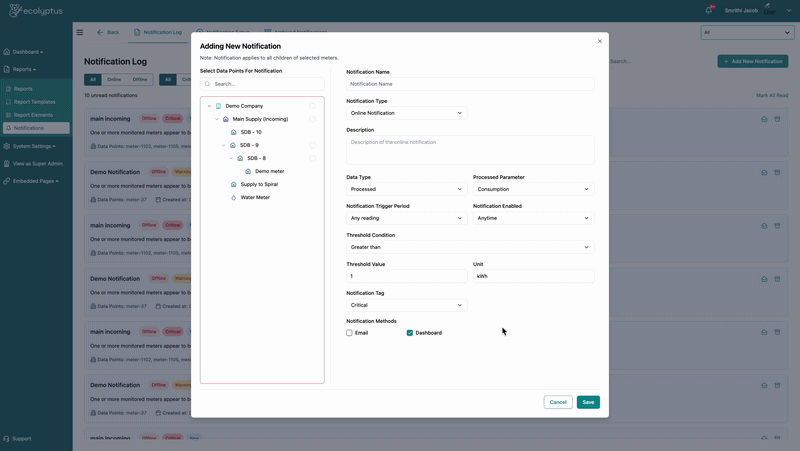Viewport: 800px width, 451px height.
Task: Collapse the SDB - 8 tree node
Action: point(231,158)
